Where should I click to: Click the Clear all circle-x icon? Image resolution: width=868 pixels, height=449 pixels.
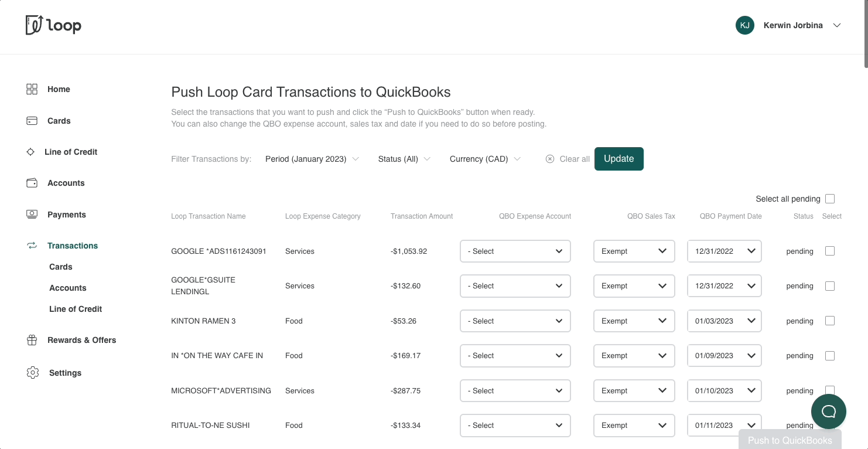pyautogui.click(x=550, y=159)
